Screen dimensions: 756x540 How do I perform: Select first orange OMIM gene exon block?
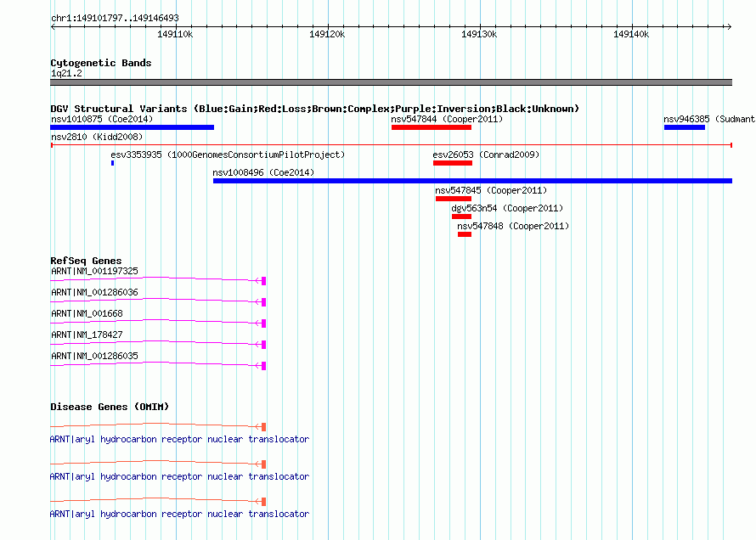[x=263, y=427]
